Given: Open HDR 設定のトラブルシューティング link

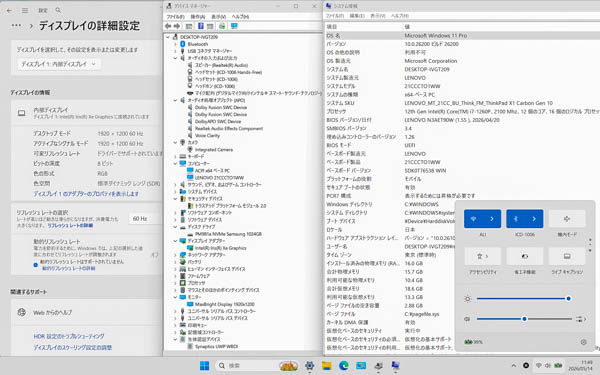Looking at the screenshot, I should coord(69,336).
